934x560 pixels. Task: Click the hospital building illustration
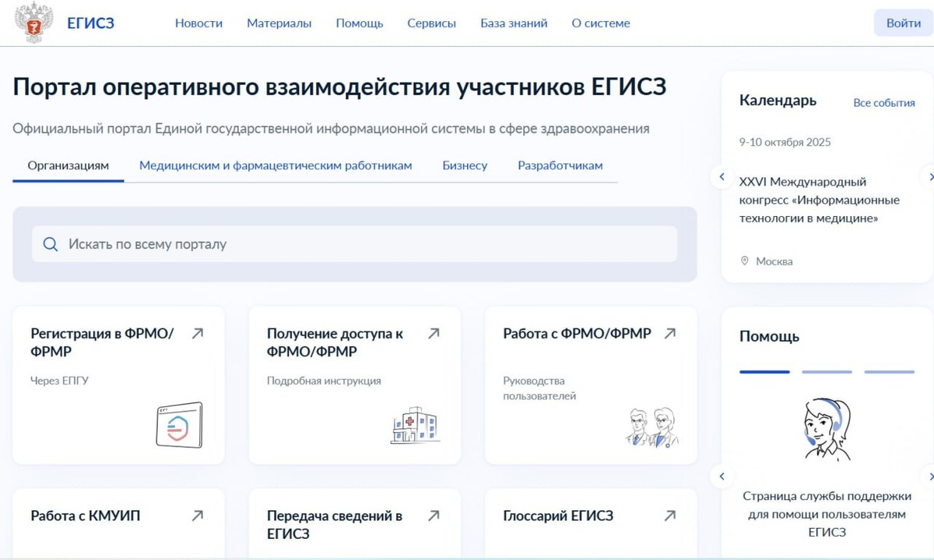[415, 425]
